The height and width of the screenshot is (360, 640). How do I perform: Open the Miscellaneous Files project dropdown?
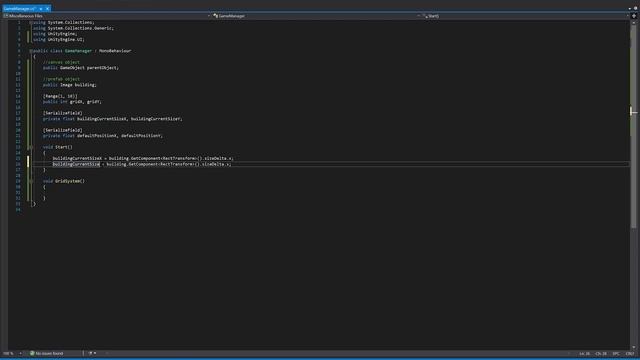[x=107, y=16]
